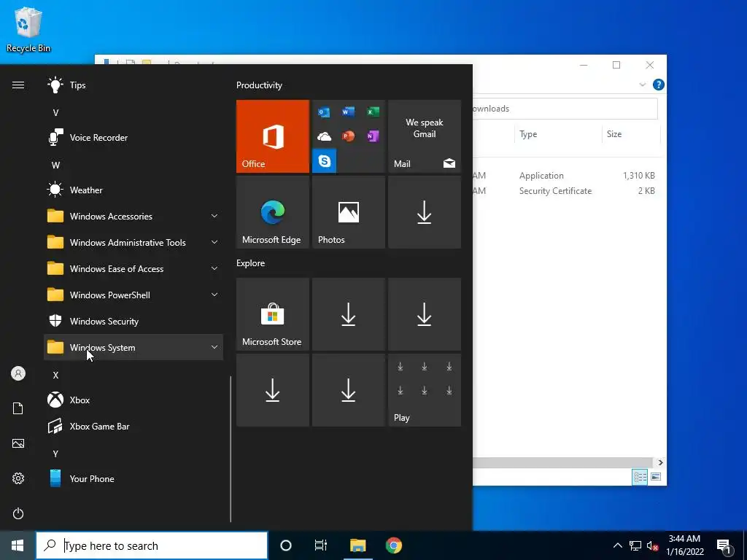
Task: Click the Start app list scrollbar
Action: click(x=231, y=449)
